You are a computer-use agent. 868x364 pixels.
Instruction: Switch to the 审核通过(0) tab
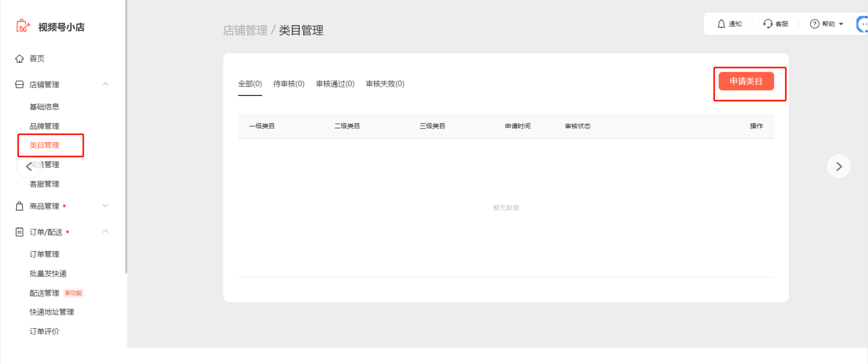click(335, 84)
